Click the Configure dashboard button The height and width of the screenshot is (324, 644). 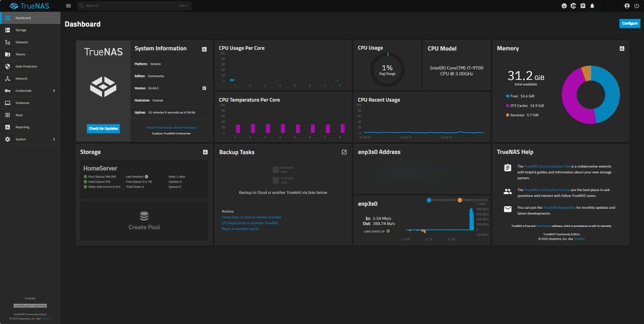tap(630, 23)
